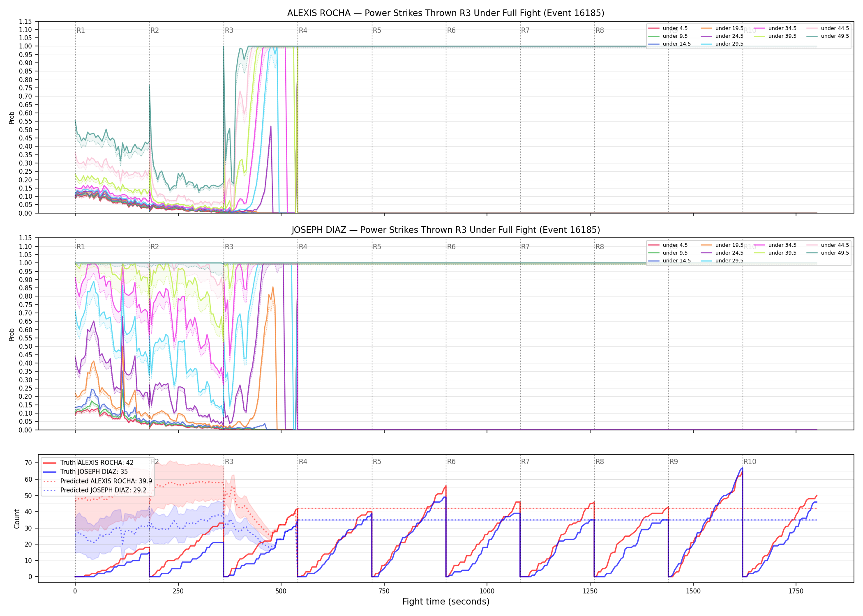Viewport: 863px width, 616px height.
Task: Select 'Prob' axis label of Joseph Diaz chart
Action: click(12, 334)
